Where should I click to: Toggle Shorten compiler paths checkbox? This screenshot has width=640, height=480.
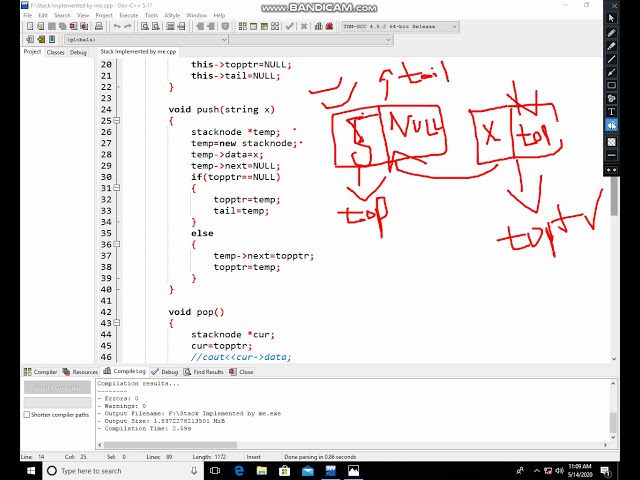(x=27, y=415)
